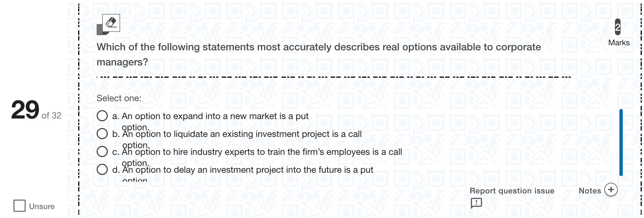Select answer b about liquidating investment project
This screenshot has height=218, width=644.
[x=102, y=134]
